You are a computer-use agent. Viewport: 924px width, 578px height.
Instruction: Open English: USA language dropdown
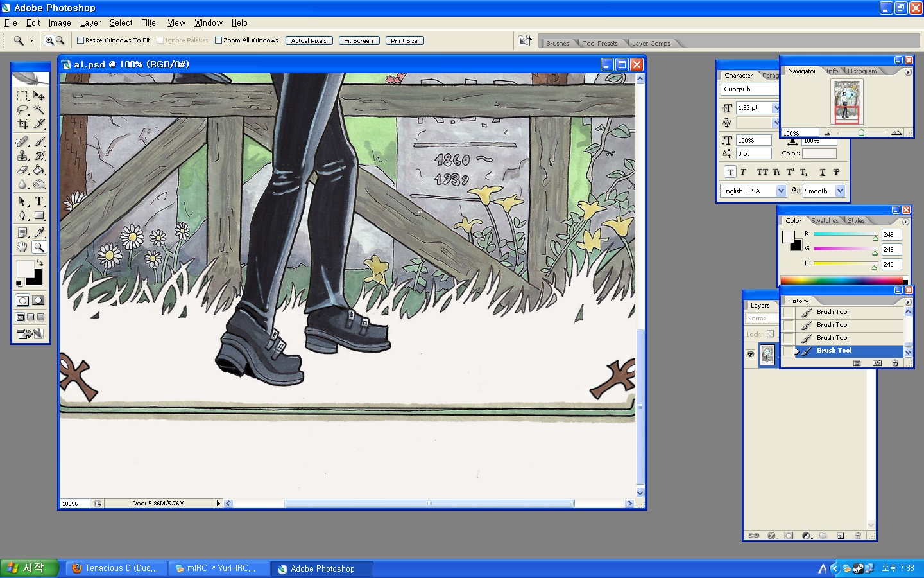click(x=781, y=191)
